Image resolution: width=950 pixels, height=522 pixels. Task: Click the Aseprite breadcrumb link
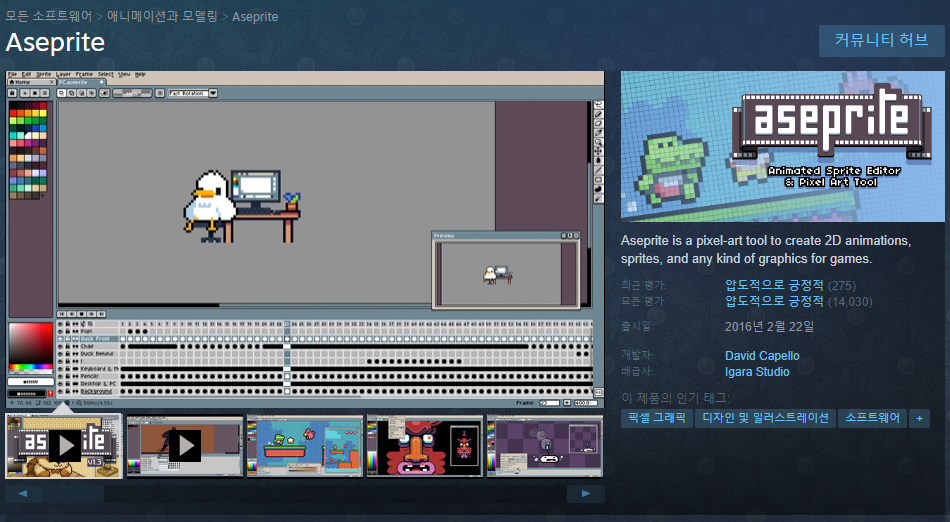coord(255,16)
